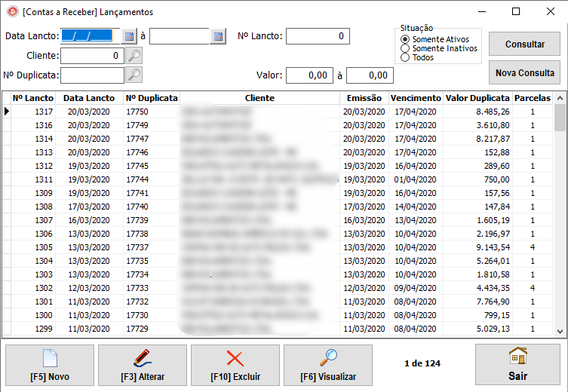568x392 pixels.
Task: Delete selected entry with F10 Excluir
Action: point(235,365)
